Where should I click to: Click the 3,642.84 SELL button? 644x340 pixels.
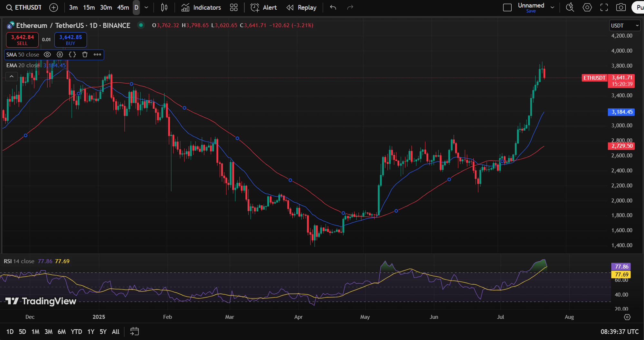tap(22, 40)
